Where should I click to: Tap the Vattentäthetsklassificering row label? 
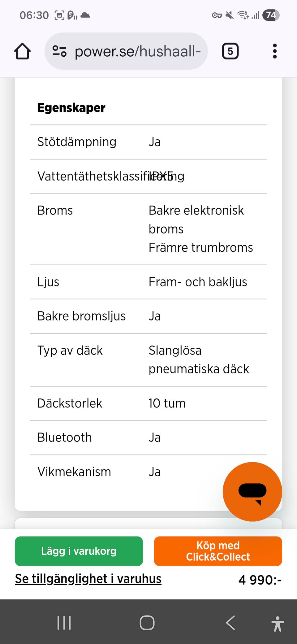click(93, 176)
